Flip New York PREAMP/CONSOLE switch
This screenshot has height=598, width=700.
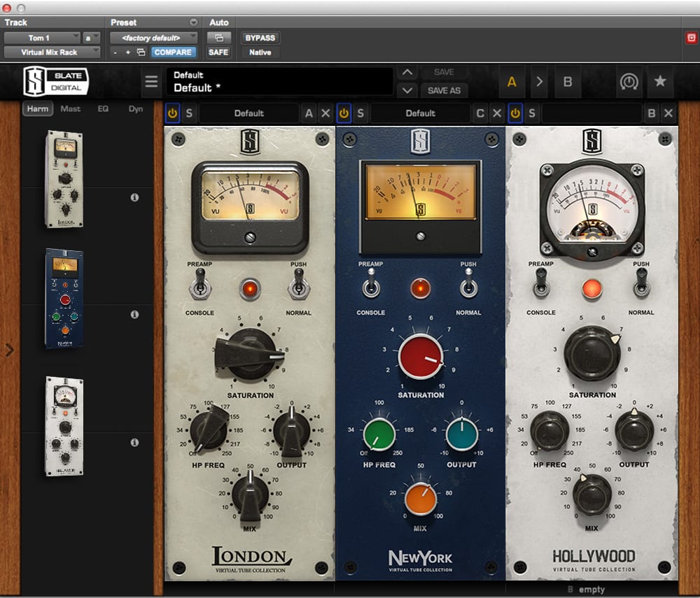tap(371, 285)
